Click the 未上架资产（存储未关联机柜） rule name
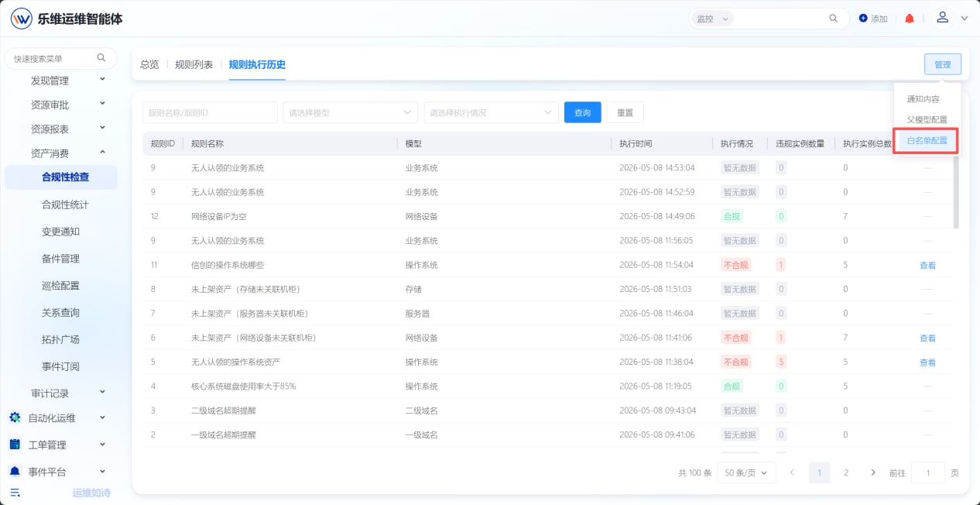The width and height of the screenshot is (980, 505). tap(245, 289)
